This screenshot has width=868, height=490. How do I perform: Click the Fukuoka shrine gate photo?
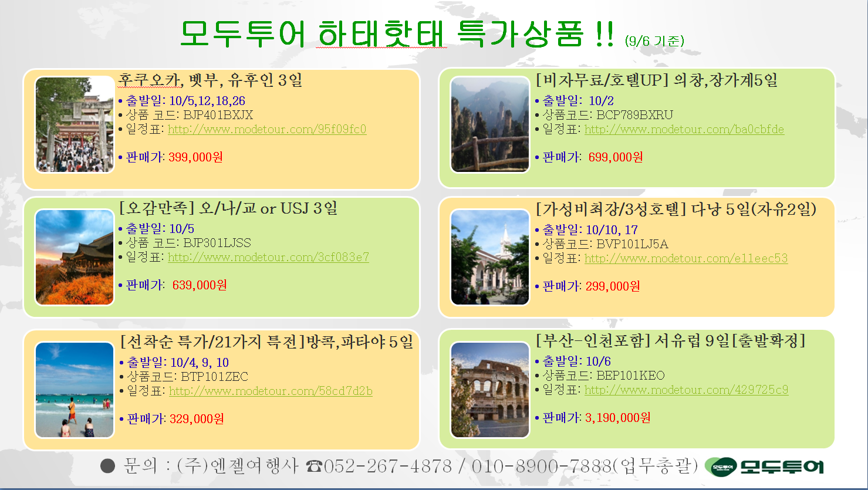click(75, 124)
